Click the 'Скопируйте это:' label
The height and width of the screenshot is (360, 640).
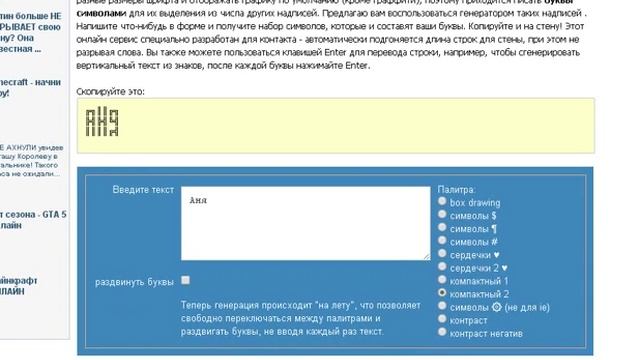click(x=110, y=92)
